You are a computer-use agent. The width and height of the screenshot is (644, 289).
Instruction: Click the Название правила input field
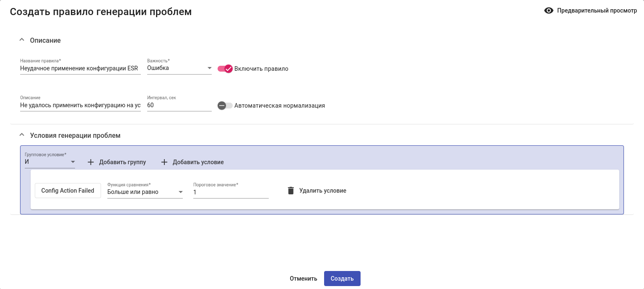pyautogui.click(x=80, y=68)
